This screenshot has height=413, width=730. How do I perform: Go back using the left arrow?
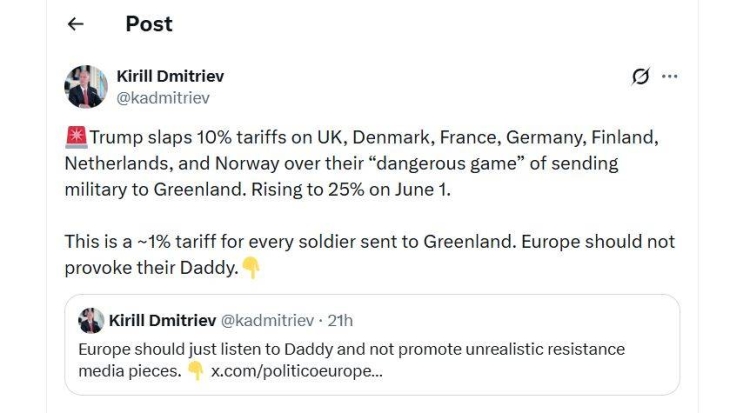click(76, 25)
